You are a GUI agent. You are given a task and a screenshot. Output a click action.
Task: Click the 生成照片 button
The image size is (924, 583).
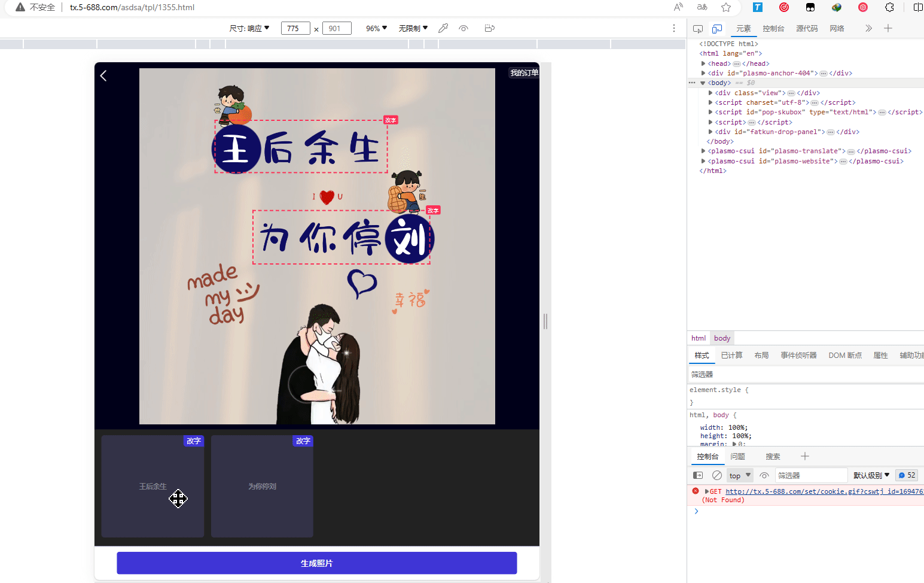316,563
